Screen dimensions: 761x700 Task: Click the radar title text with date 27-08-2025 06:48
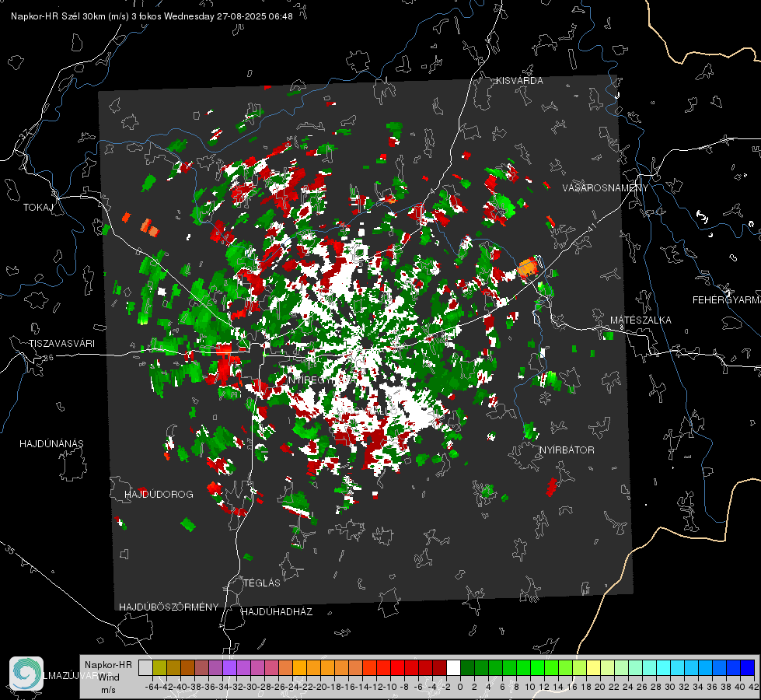tap(152, 16)
